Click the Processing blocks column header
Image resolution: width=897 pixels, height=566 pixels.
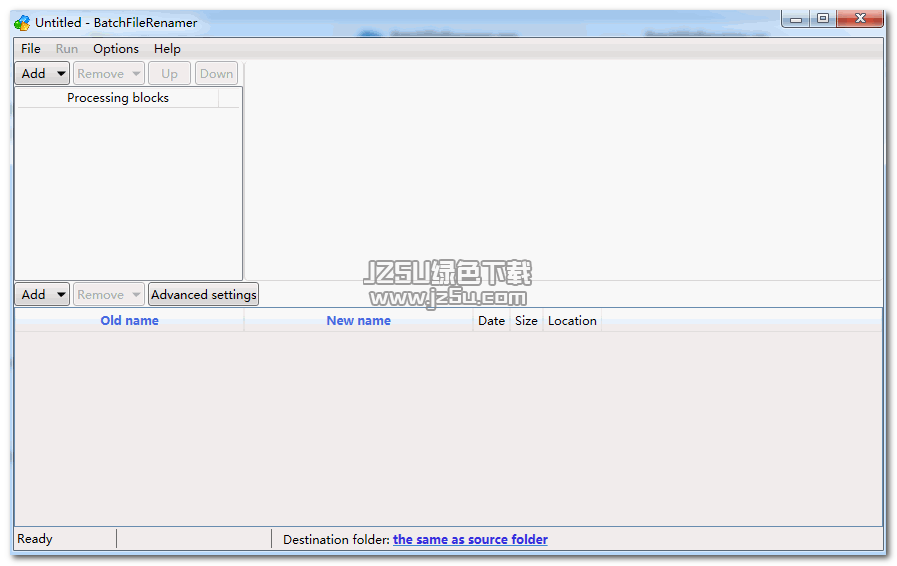coord(118,98)
